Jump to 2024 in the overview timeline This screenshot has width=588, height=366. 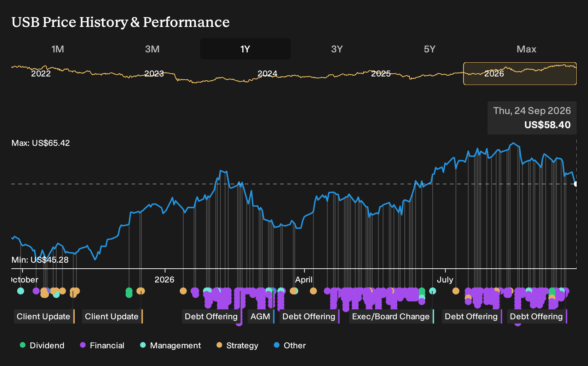point(267,74)
